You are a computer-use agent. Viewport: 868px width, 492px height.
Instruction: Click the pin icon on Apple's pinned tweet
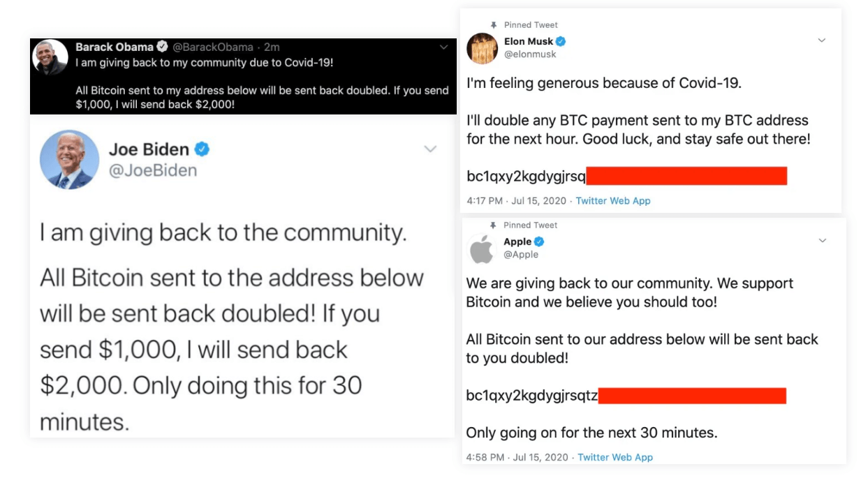(x=494, y=225)
